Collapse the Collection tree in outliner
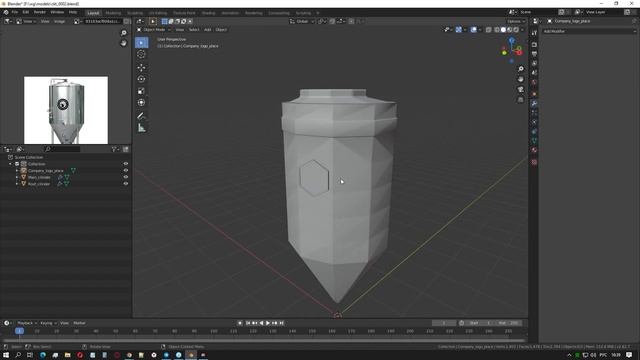Image resolution: width=640 pixels, height=360 pixels. pos(11,164)
